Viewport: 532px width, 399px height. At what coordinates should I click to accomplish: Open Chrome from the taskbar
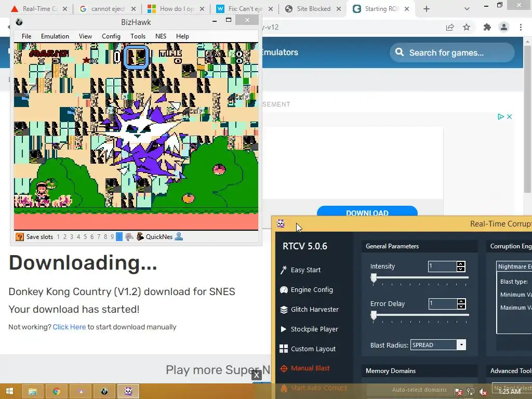(56, 391)
